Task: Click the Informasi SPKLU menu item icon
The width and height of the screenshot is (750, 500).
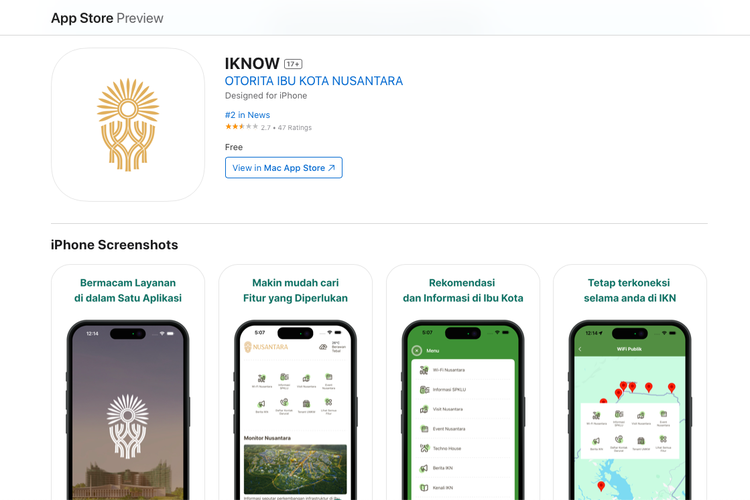Action: click(424, 389)
